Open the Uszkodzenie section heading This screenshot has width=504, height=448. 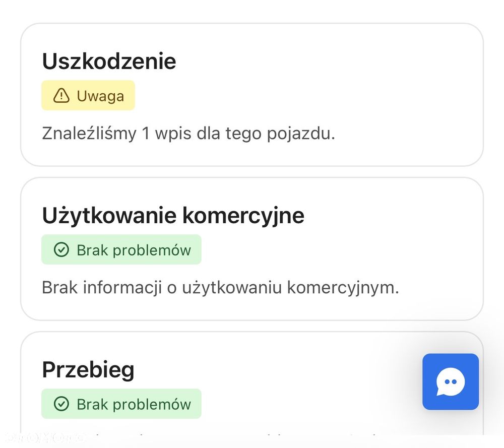coord(109,61)
